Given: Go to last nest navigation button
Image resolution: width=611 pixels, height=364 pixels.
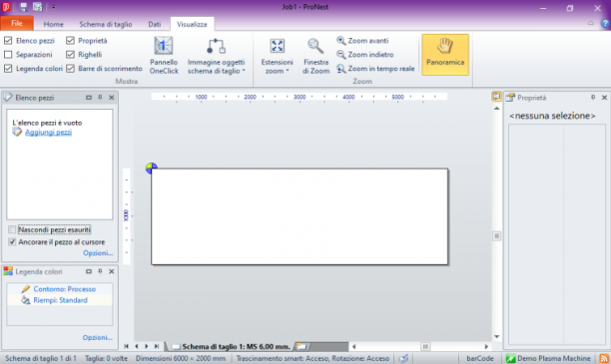Looking at the screenshot, I should tap(157, 346).
